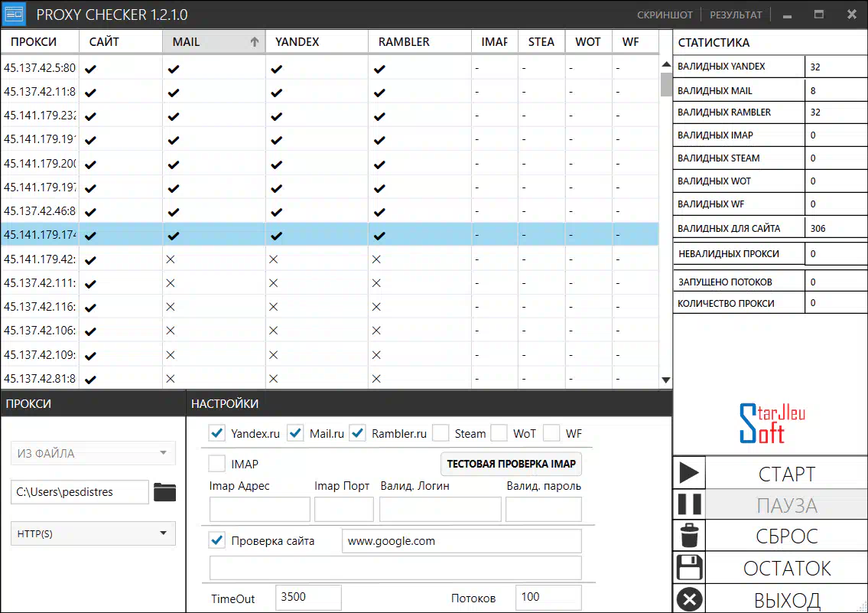Click the Потоков field showing 100
This screenshot has width=868, height=613.
pyautogui.click(x=548, y=597)
